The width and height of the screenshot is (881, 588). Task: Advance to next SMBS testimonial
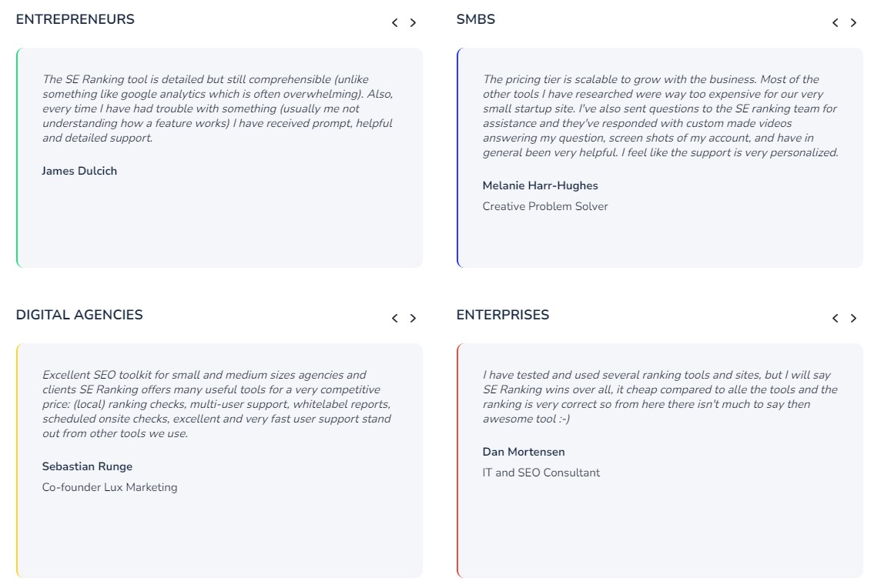853,22
